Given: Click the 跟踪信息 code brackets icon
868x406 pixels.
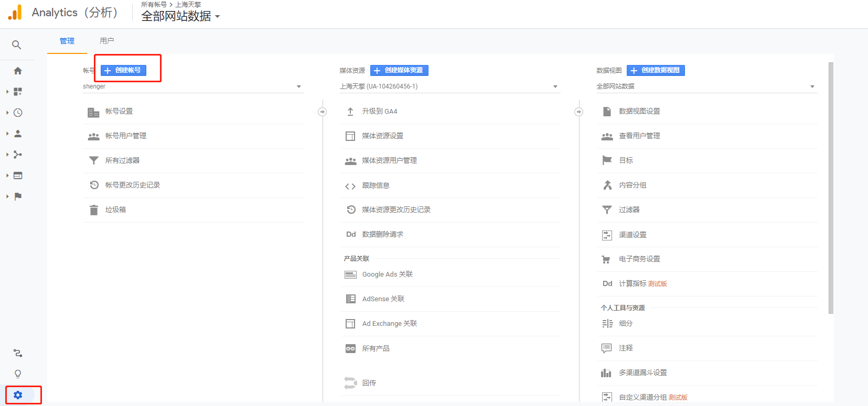Looking at the screenshot, I should [350, 186].
